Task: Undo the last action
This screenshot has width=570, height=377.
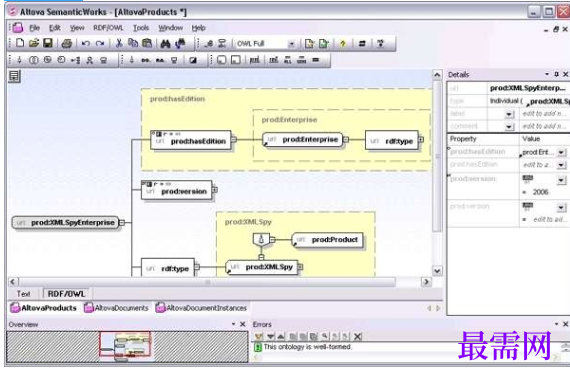Action: (85, 44)
